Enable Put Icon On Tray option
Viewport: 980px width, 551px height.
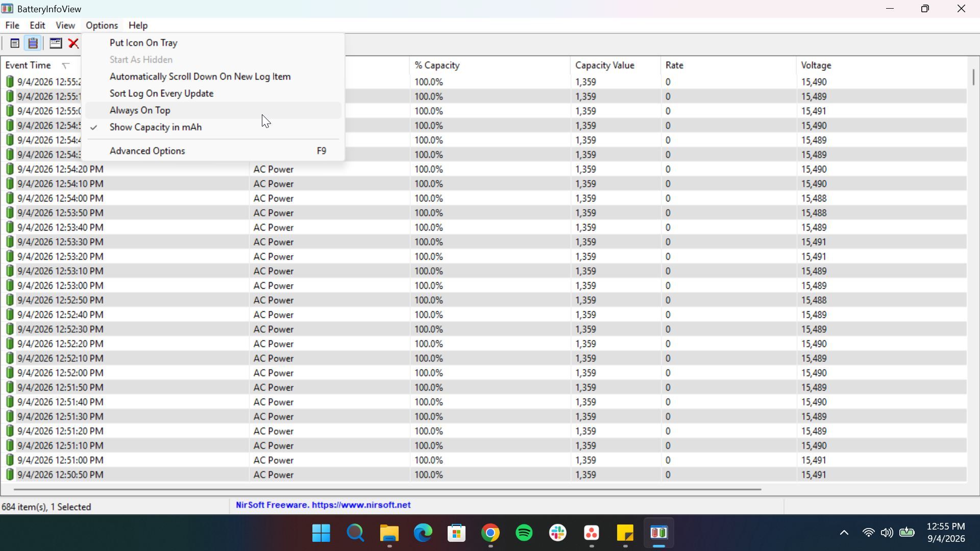[x=213, y=43]
